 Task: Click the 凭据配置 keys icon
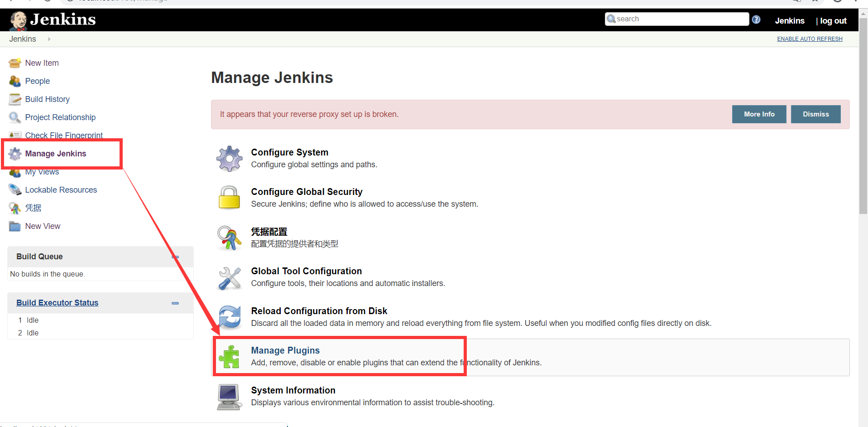tap(230, 238)
